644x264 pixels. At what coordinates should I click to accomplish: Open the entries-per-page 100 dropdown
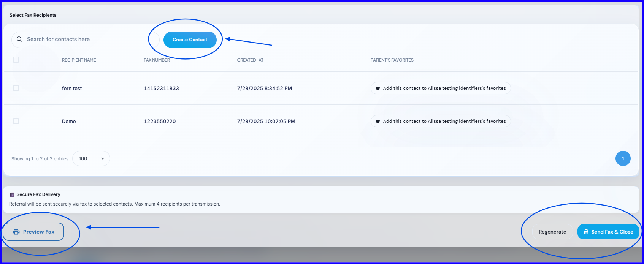click(x=91, y=158)
